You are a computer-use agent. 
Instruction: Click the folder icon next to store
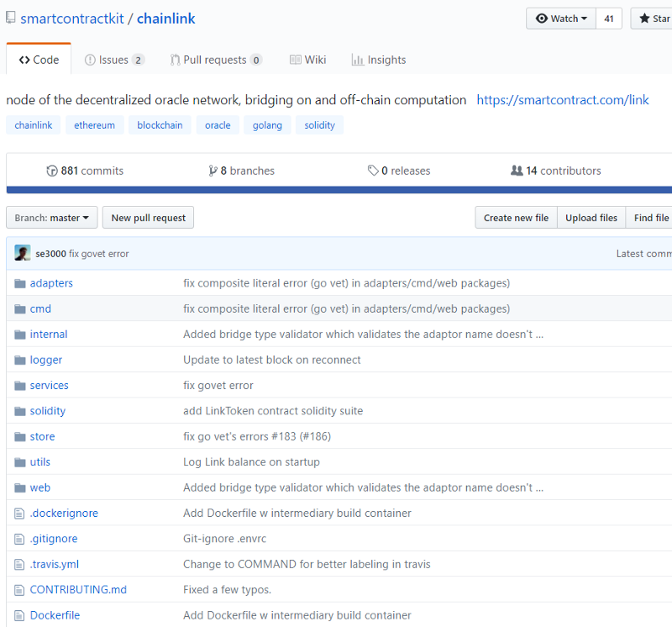tap(19, 436)
